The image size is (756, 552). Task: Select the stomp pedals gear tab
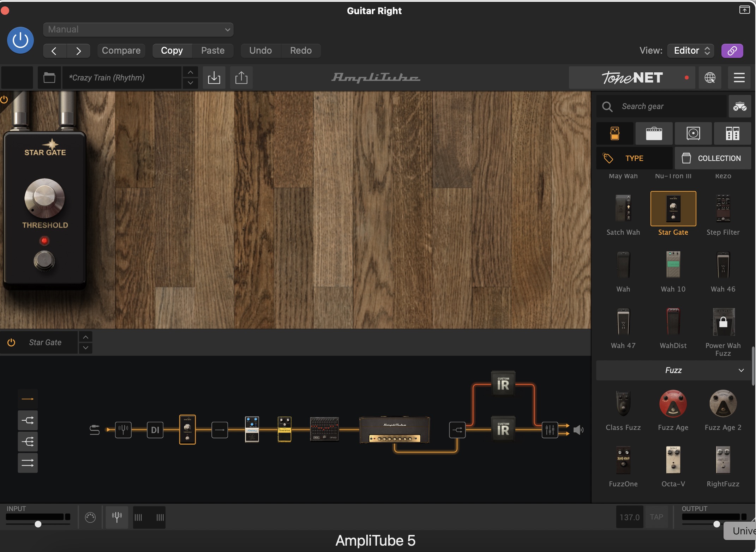click(615, 133)
